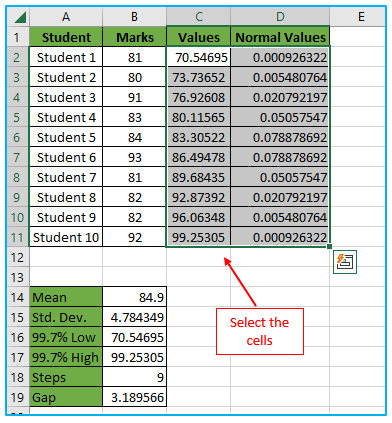This screenshot has width=392, height=423.
Task: Click marks value 91 for Student 3
Action: (x=134, y=97)
